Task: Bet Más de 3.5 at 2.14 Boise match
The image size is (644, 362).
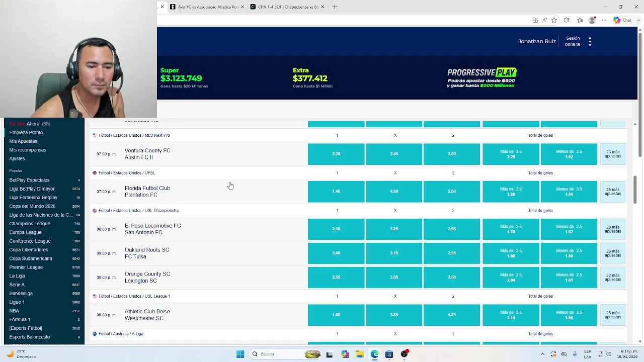Action: tap(511, 315)
